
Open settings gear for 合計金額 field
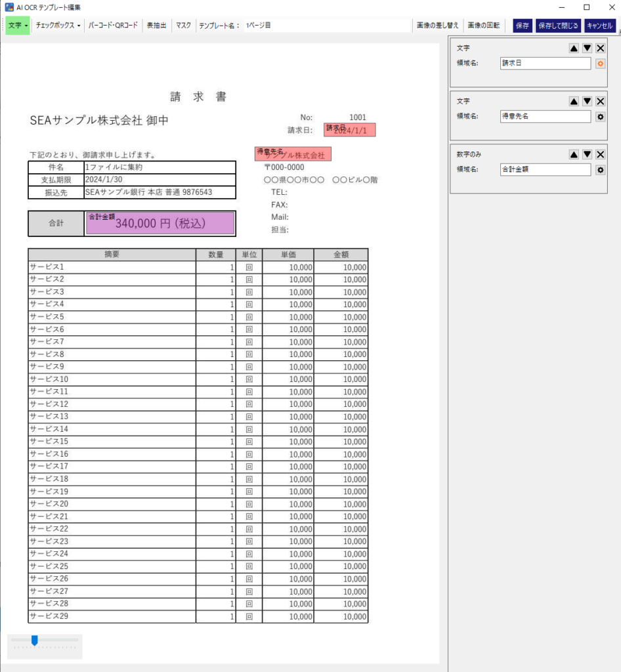(x=601, y=170)
